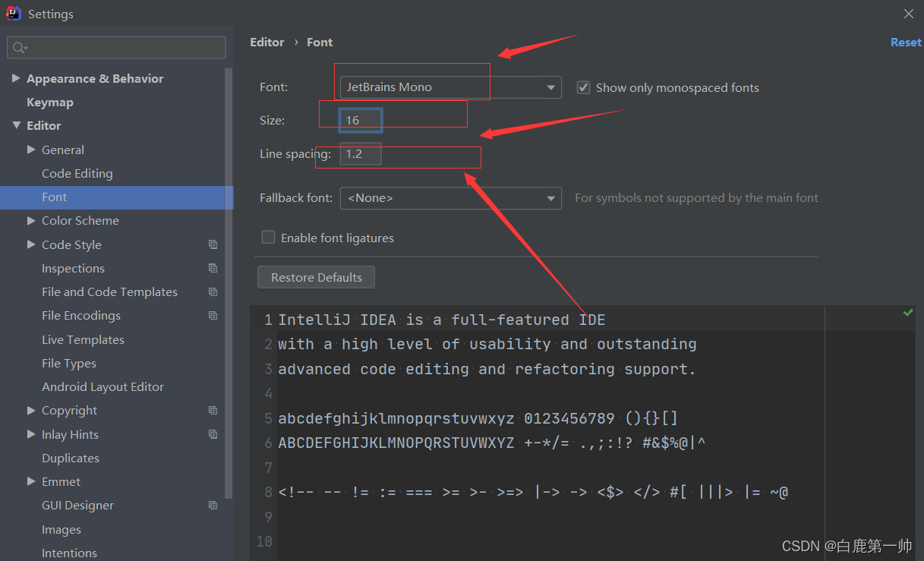Click the project icon beside Copyright
Image resolution: width=924 pixels, height=561 pixels.
(213, 410)
